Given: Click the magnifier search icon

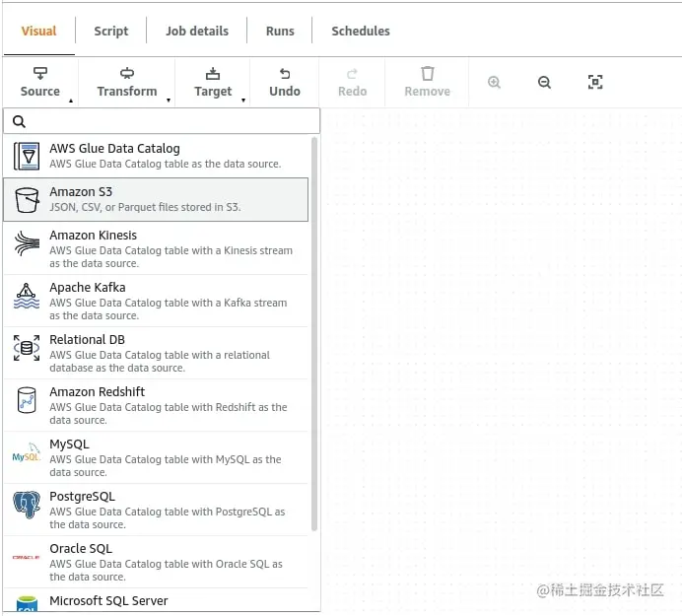Looking at the screenshot, I should click(19, 121).
